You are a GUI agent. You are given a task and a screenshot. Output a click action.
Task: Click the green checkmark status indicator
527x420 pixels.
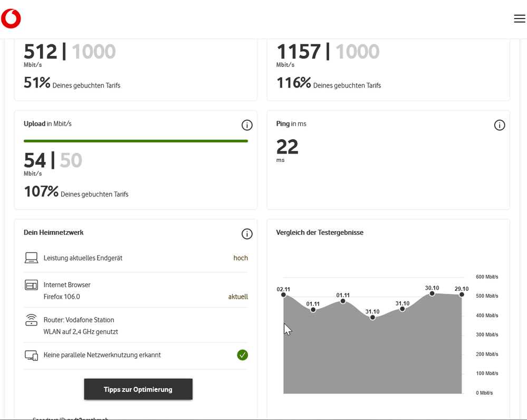click(242, 355)
